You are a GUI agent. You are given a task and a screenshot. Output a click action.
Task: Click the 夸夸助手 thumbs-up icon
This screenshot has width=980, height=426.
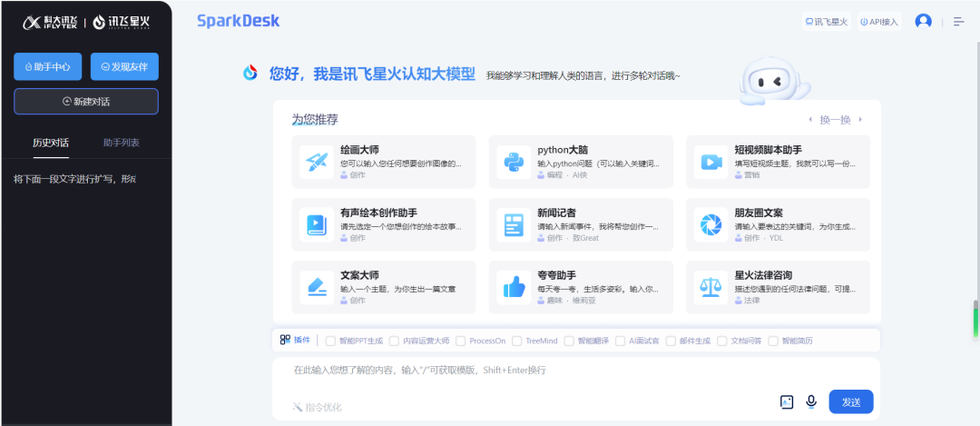(514, 288)
